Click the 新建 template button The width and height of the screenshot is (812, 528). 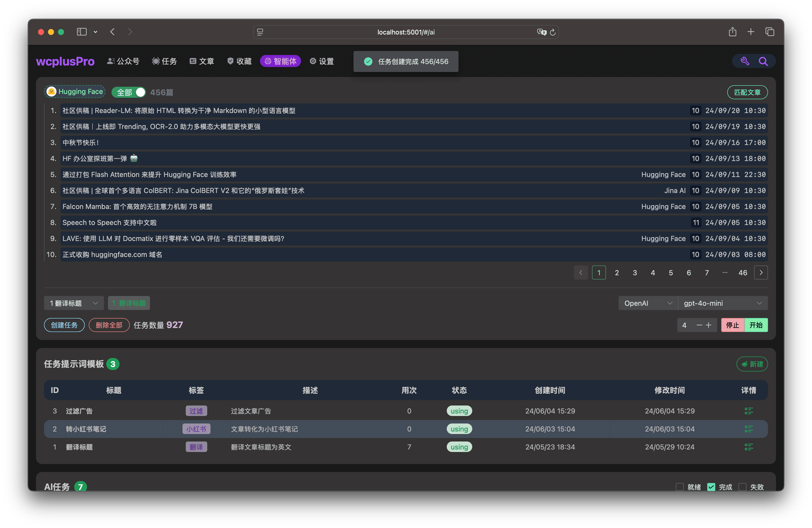(x=752, y=364)
